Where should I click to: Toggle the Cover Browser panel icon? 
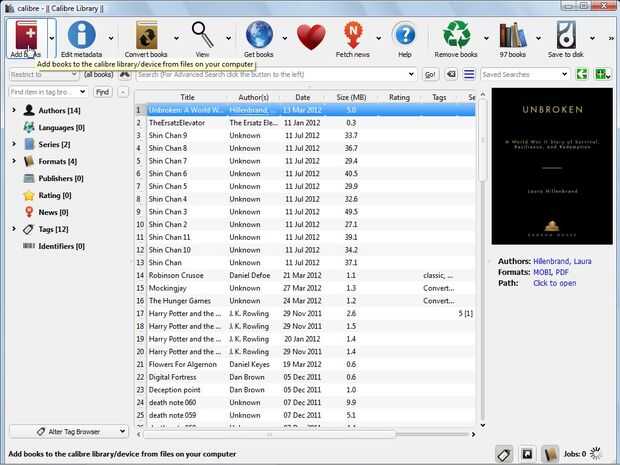[527, 454]
